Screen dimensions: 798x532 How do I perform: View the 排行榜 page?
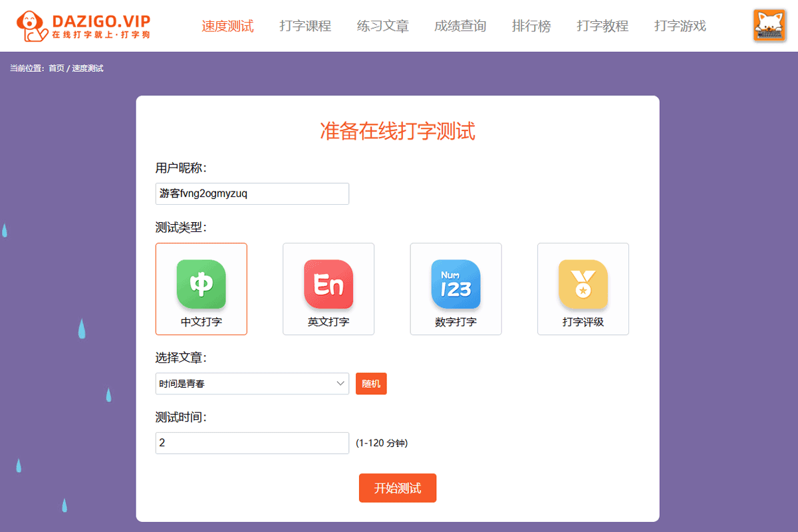point(531,26)
